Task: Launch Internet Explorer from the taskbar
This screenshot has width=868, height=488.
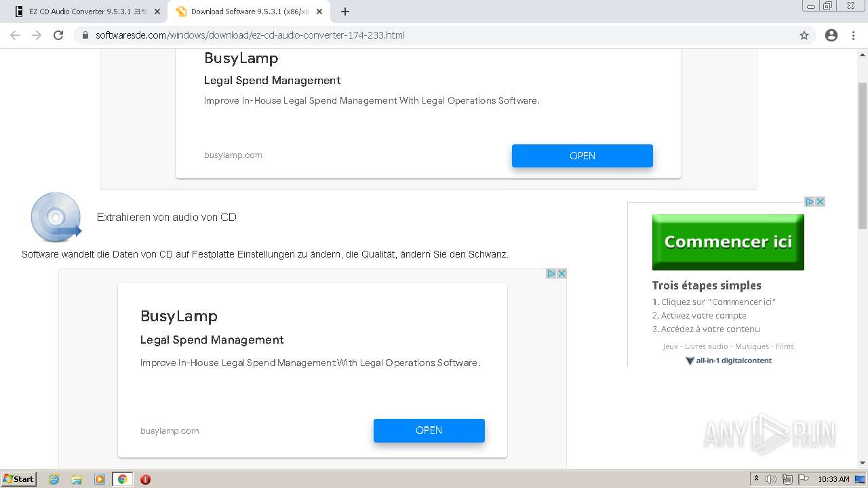Action: click(x=54, y=479)
